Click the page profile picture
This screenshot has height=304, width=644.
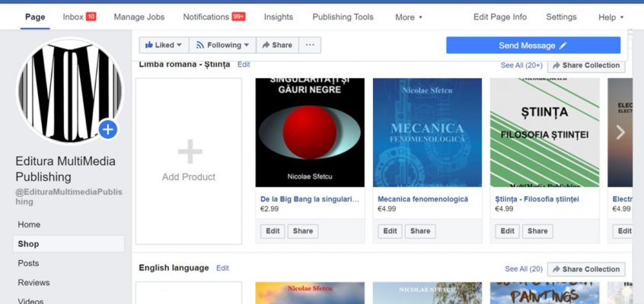(70, 91)
